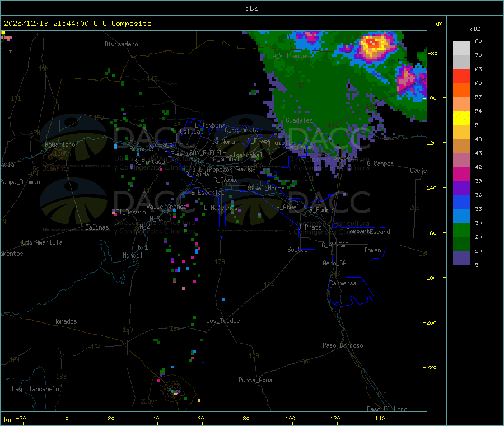Click the dBZ title at top
Screen dimensions: 504x426
click(x=251, y=8)
